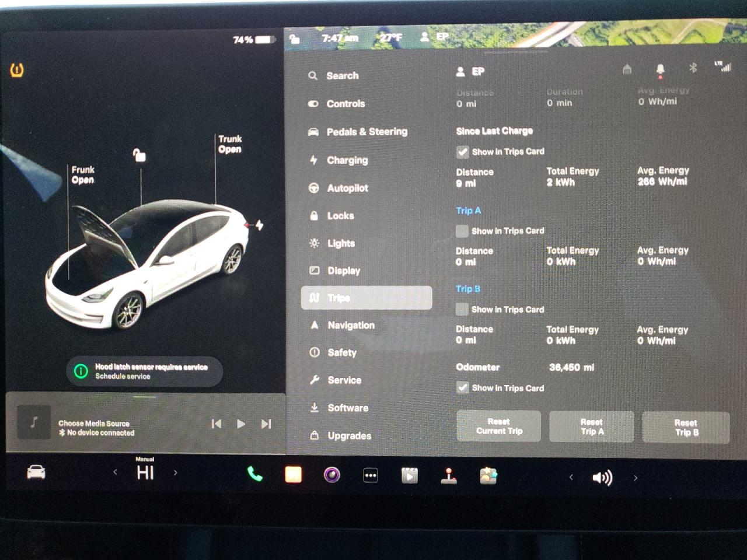Image resolution: width=747 pixels, height=560 pixels.
Task: Tap the Bluetooth No device connected text
Action: pyautogui.click(x=96, y=433)
